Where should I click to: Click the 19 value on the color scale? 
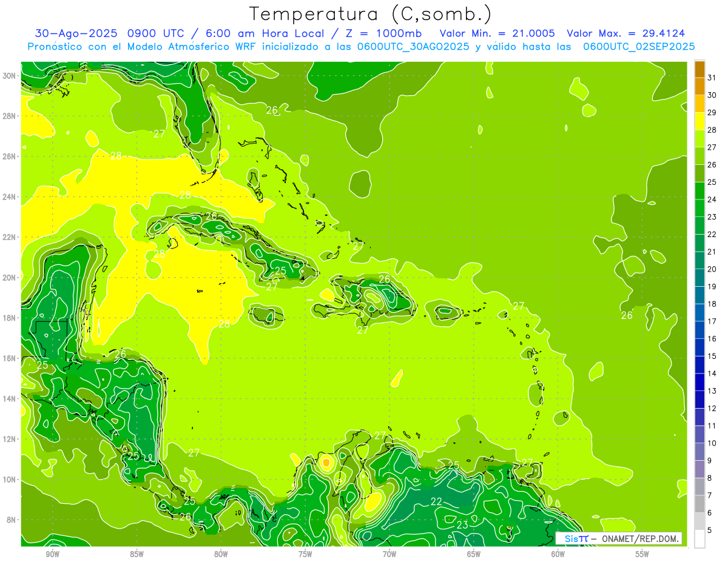[712, 286]
